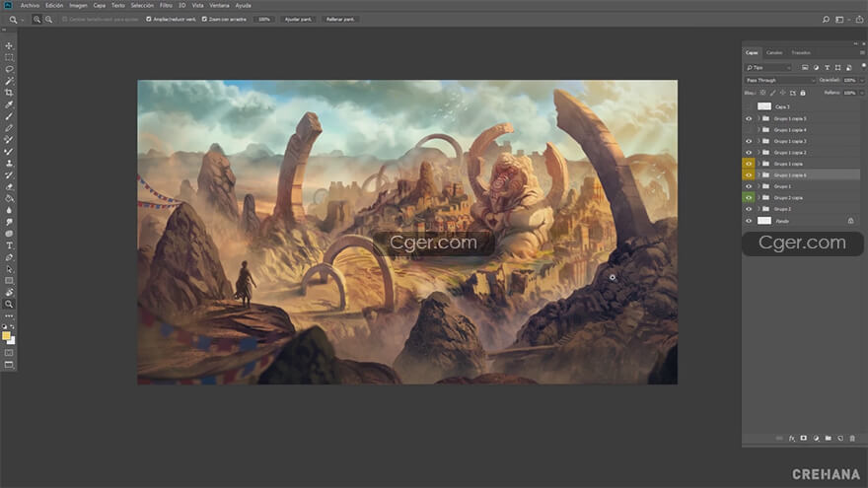Click the lock all icon in Layers
868x488 pixels.
pos(803,93)
